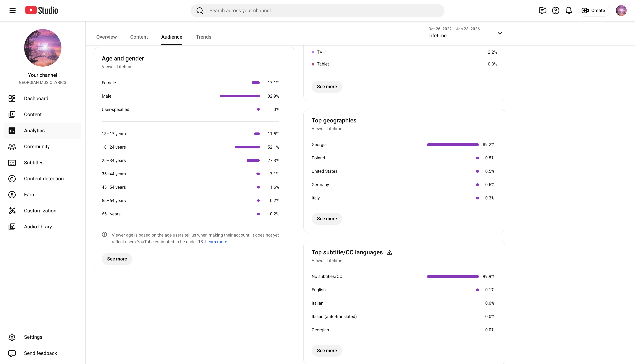Click the Customization magic wand icon
The width and height of the screenshot is (635, 364).
tap(12, 211)
